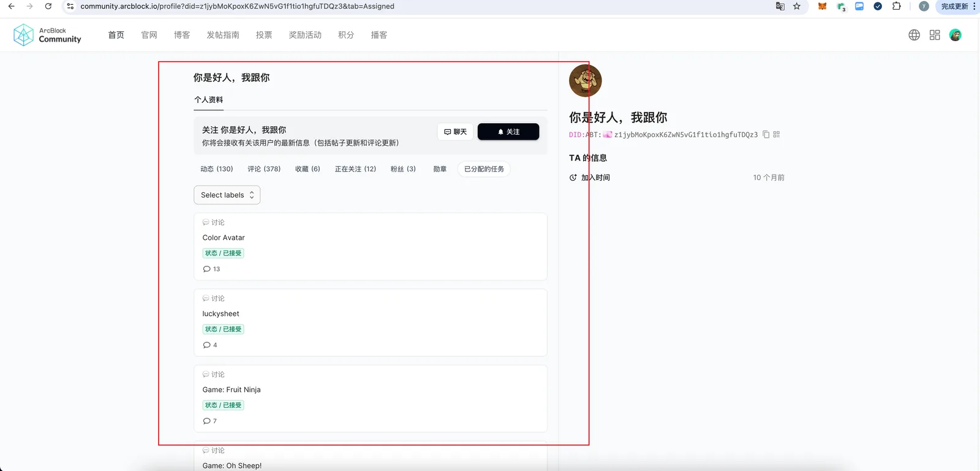Click the black 关注 follow button

coord(508,132)
